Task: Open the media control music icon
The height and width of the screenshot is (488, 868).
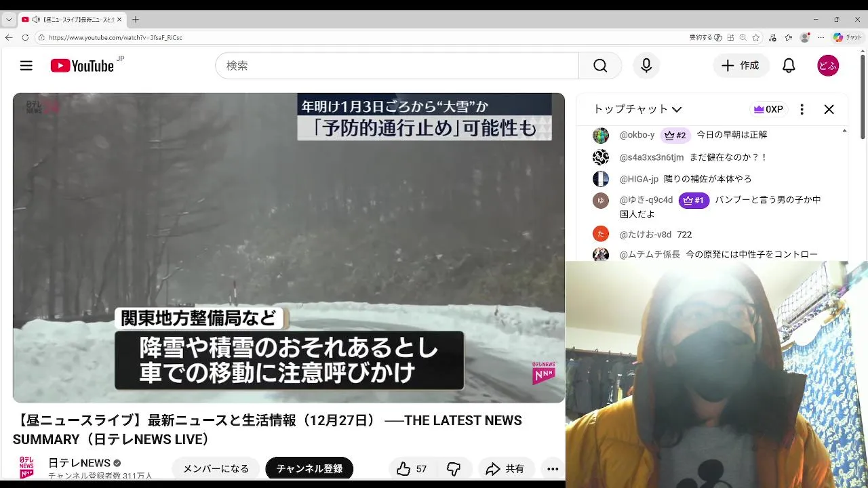Action: point(772,37)
